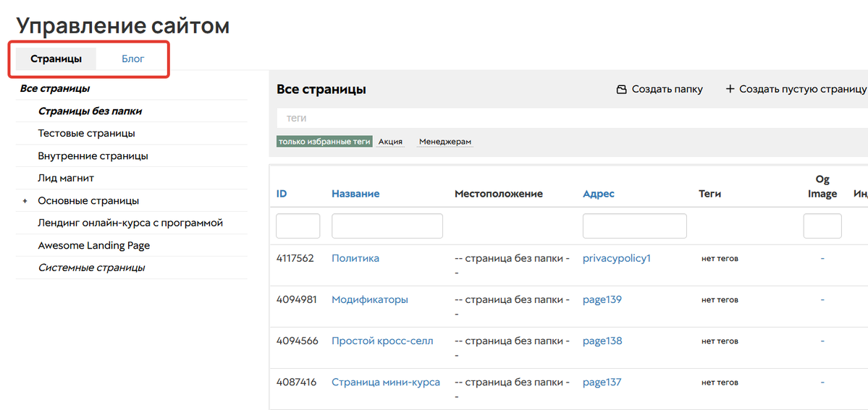This screenshot has width=868, height=410.
Task: Filter by Менеджерам tag
Action: 445,142
